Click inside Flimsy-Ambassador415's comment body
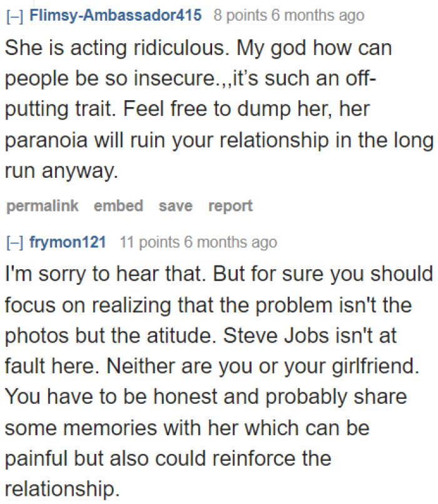Viewport: 438px width, 504px height. click(x=188, y=108)
